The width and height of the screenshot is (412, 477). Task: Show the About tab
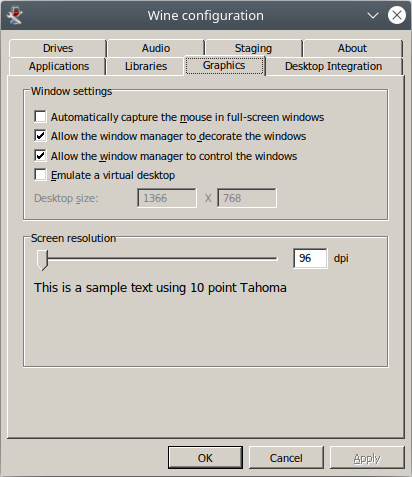click(352, 48)
